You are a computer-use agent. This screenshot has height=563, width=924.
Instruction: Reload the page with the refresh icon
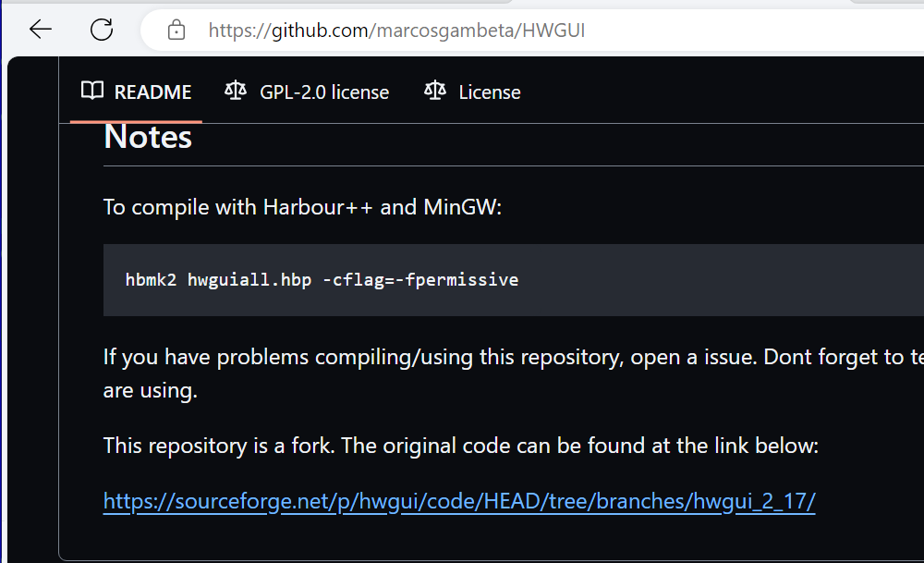(102, 31)
